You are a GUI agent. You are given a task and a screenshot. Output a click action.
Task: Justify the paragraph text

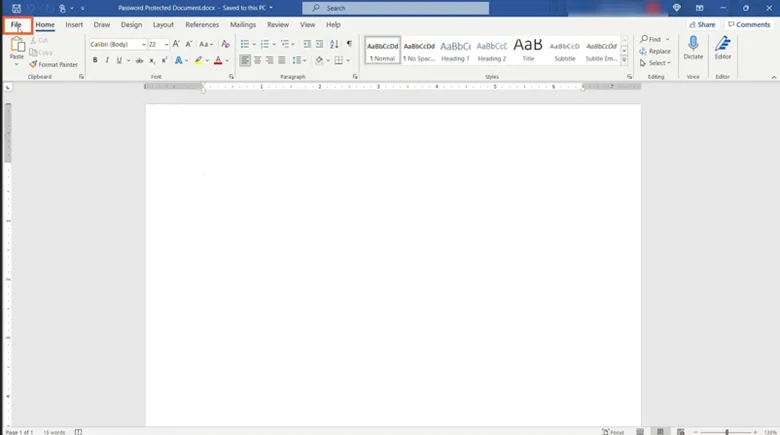click(x=282, y=60)
